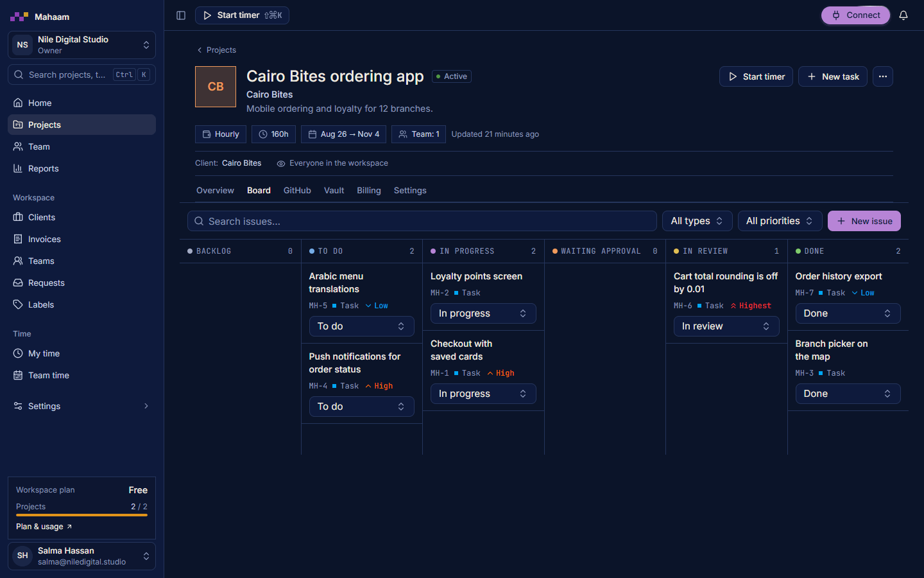Change status of Order history export
The image size is (924, 578).
(x=848, y=313)
